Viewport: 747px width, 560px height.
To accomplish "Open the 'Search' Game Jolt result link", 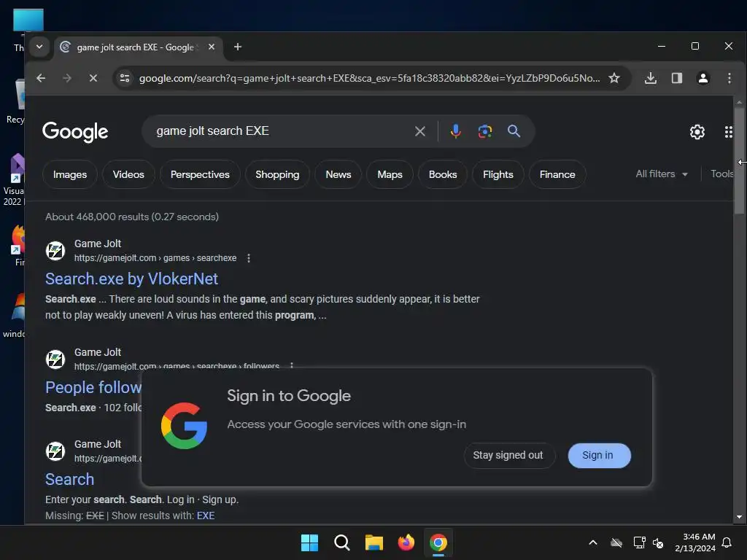I will (69, 479).
